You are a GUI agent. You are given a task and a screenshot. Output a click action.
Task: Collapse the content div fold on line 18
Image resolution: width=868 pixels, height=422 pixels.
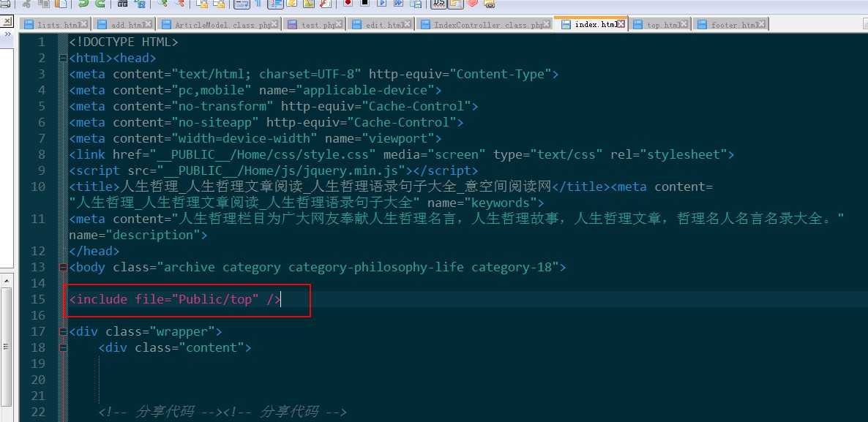62,348
